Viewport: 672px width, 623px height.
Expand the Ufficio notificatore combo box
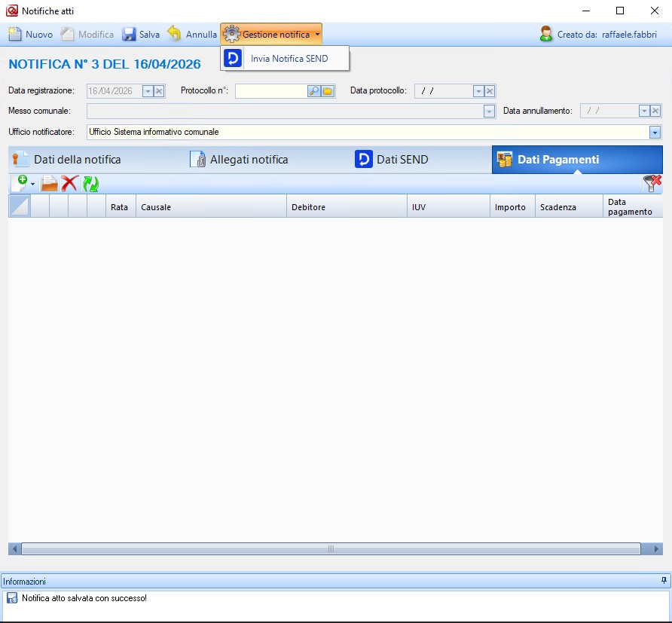pyautogui.click(x=655, y=132)
